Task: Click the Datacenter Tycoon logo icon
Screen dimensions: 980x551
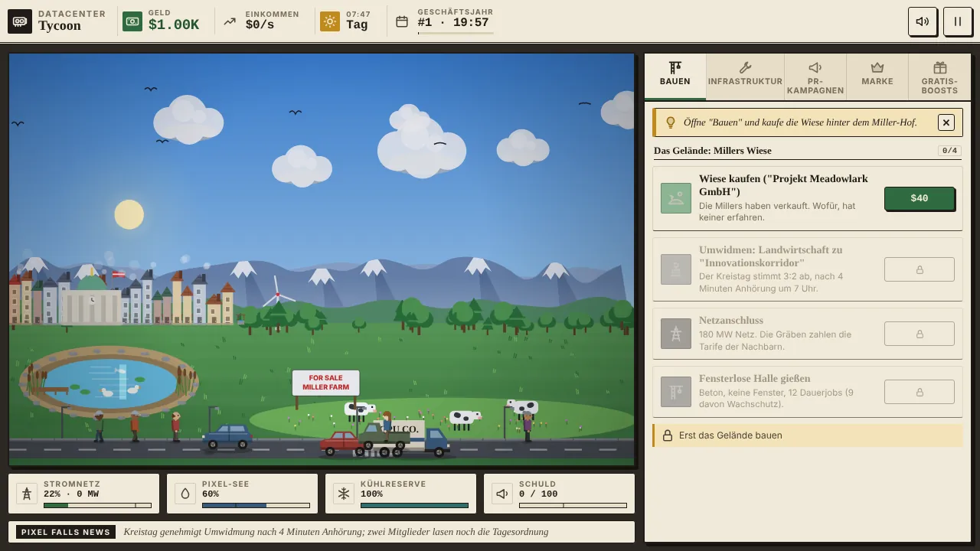Action: (x=20, y=21)
